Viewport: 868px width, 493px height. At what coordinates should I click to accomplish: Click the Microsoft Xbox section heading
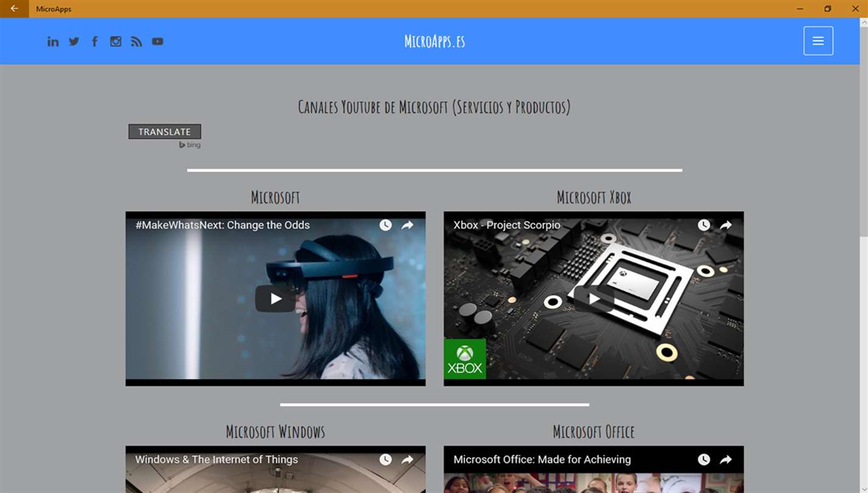coord(594,197)
